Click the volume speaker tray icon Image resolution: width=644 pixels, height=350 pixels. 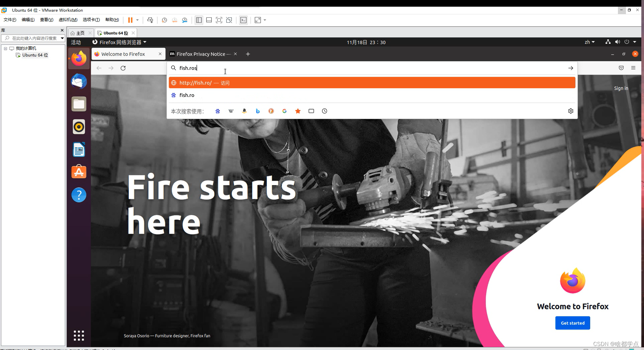tap(617, 42)
